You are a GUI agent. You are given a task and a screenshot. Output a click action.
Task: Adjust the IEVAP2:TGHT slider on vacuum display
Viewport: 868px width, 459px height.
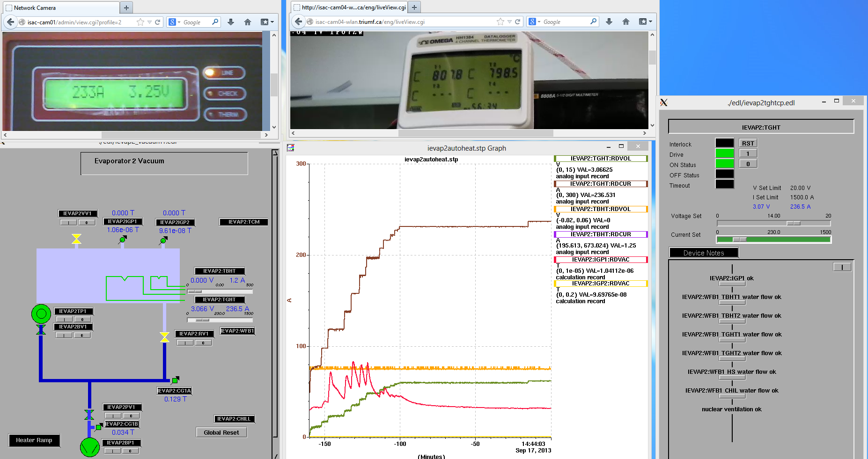[x=220, y=320]
